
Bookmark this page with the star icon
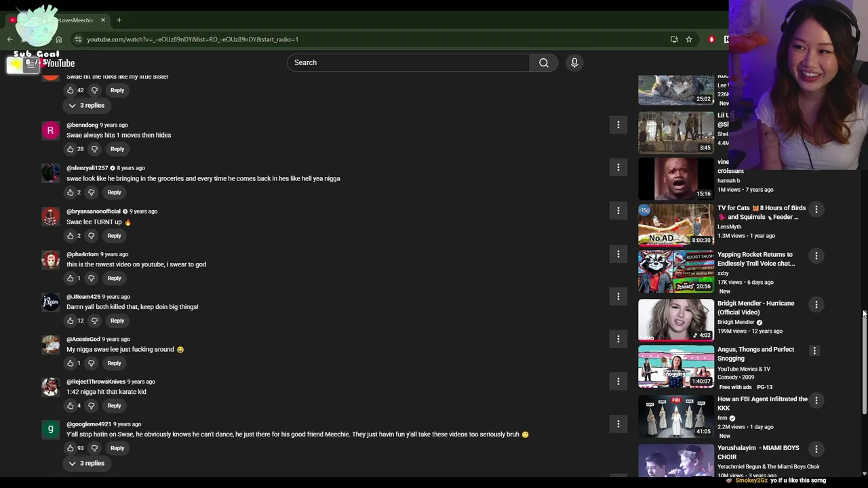(689, 39)
